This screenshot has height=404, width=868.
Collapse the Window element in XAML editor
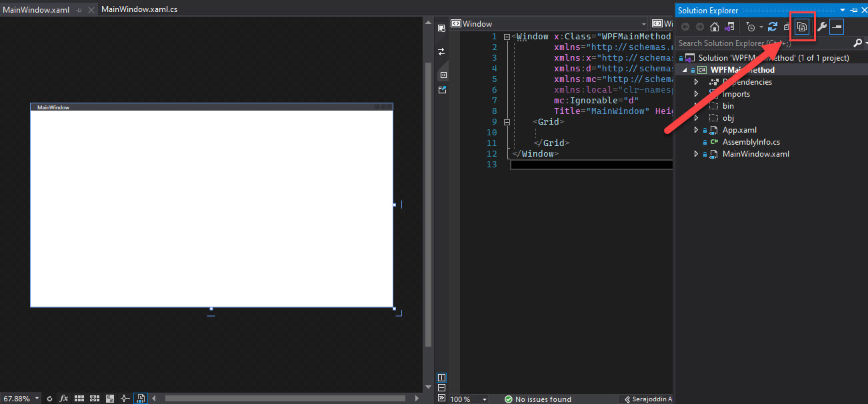[x=507, y=37]
